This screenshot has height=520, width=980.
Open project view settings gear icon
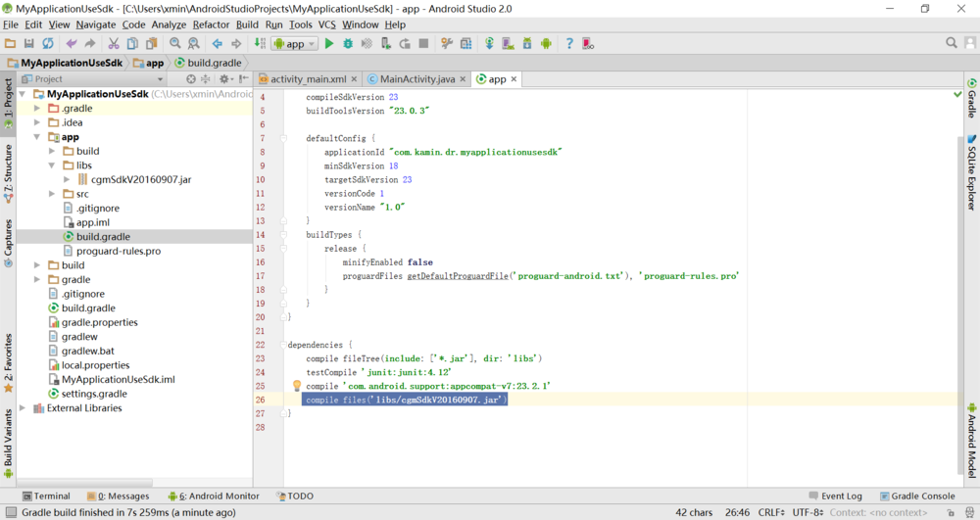224,79
